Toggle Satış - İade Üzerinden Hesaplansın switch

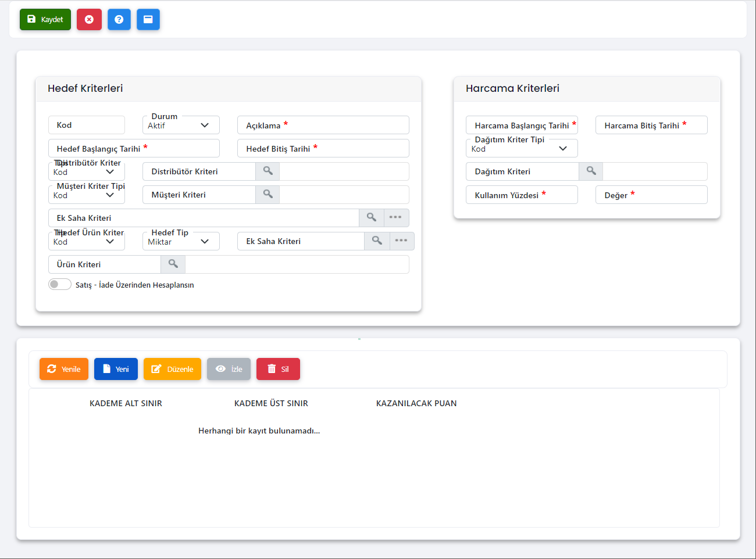[59, 284]
